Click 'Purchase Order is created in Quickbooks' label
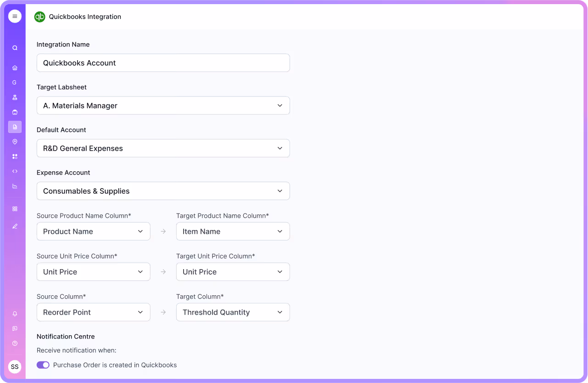The image size is (588, 383). point(115,365)
